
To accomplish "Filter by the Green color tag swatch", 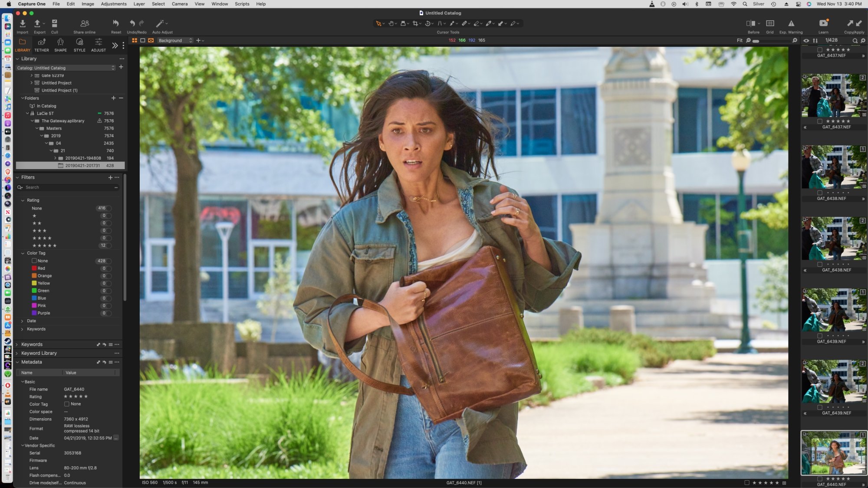I will coord(34,291).
